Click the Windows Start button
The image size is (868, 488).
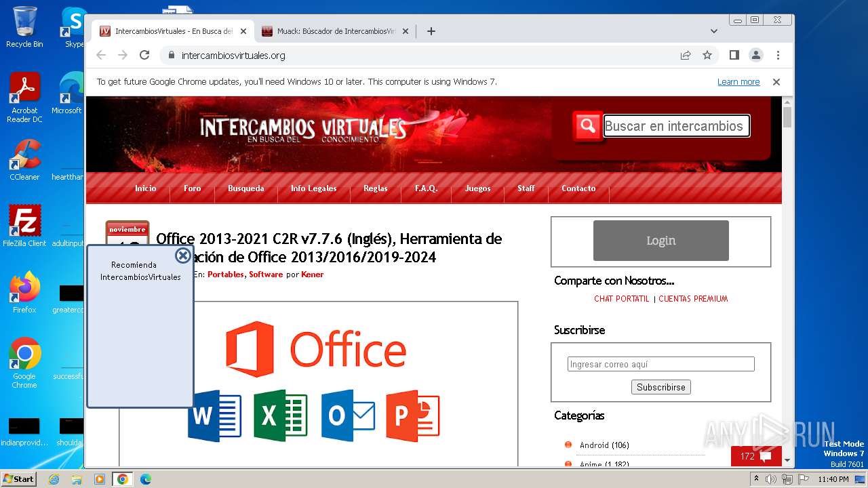pyautogui.click(x=19, y=479)
